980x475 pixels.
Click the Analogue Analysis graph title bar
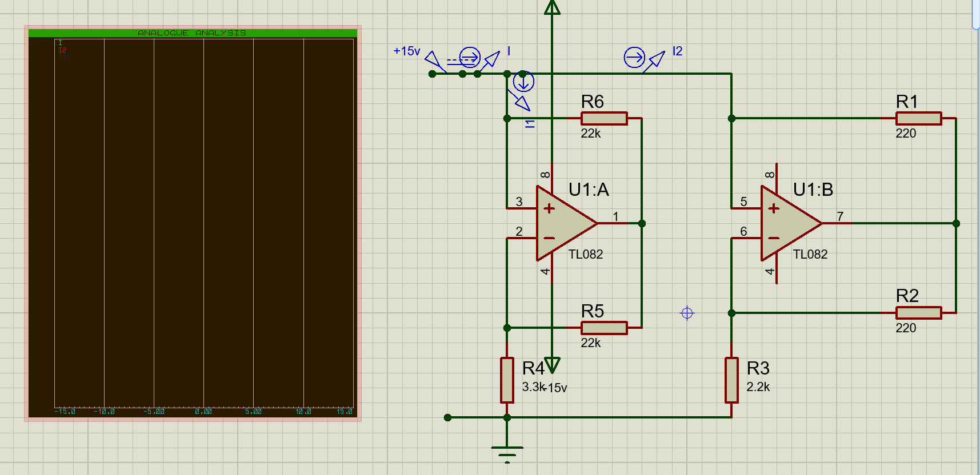193,33
